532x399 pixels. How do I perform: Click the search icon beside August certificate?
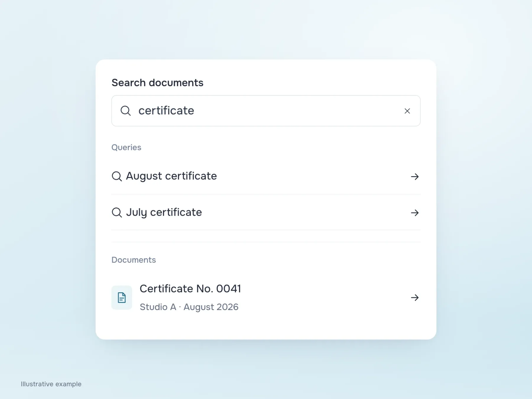coord(117,176)
